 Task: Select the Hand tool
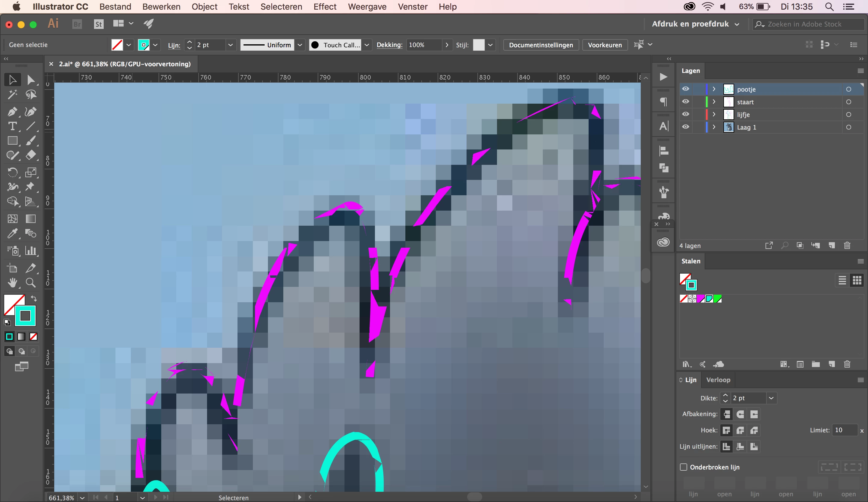point(12,283)
